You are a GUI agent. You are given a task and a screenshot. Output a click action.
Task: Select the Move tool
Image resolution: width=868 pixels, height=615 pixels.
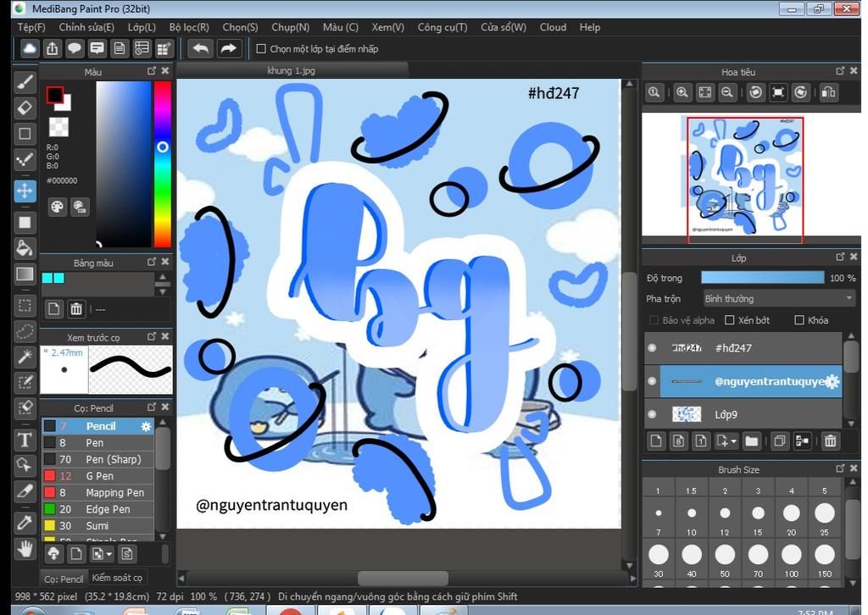coord(25,191)
